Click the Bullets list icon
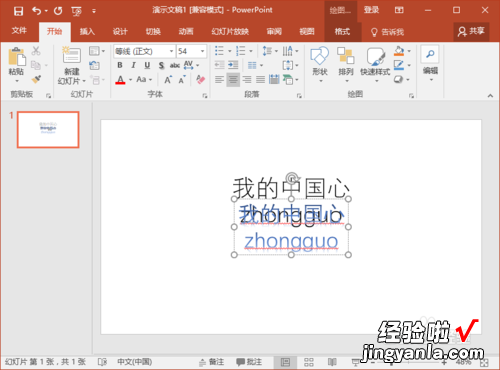This screenshot has height=370, width=500. (x=219, y=51)
